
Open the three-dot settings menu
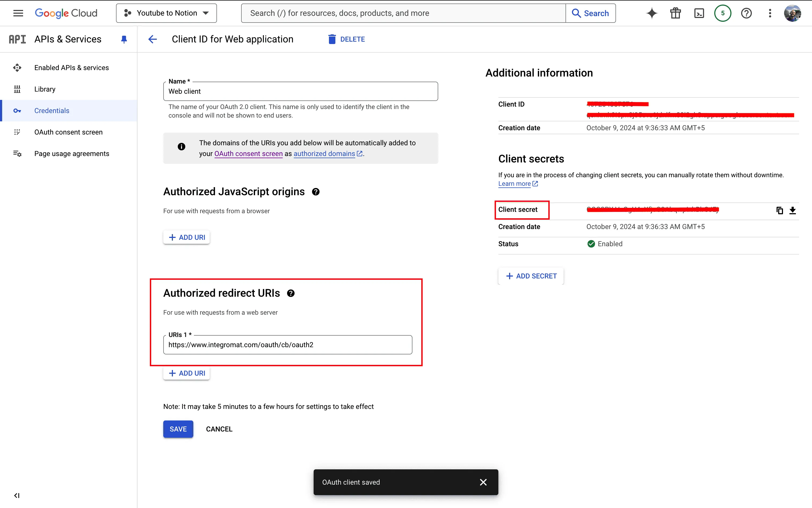(770, 13)
